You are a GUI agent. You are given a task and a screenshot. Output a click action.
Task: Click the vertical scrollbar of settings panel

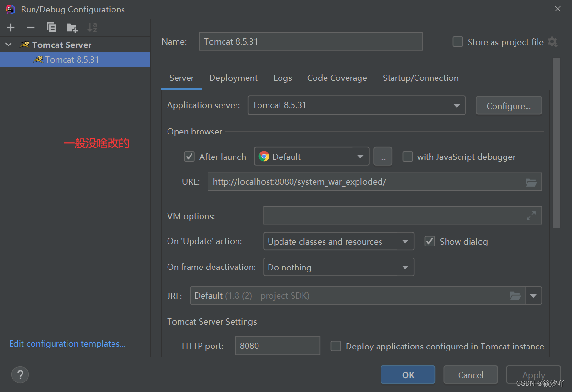click(556, 143)
